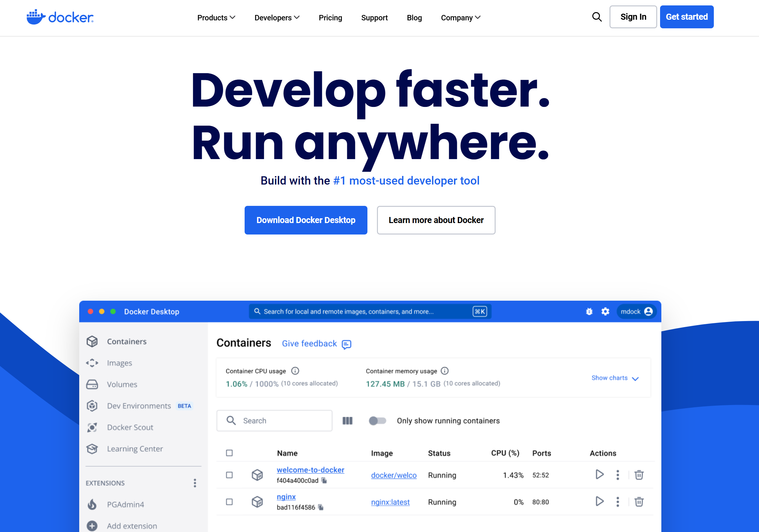The image size is (759, 532).
Task: Click the Containers cube icon in sidebar
Action: (x=92, y=341)
